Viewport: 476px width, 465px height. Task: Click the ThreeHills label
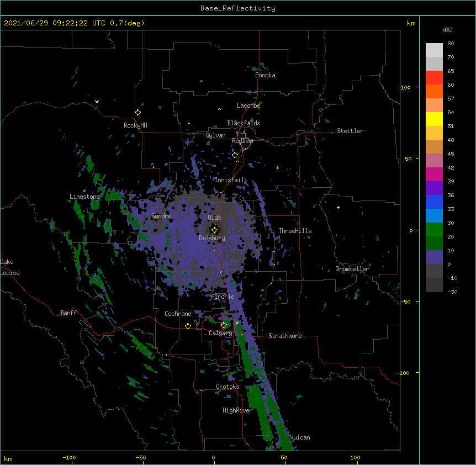click(295, 231)
